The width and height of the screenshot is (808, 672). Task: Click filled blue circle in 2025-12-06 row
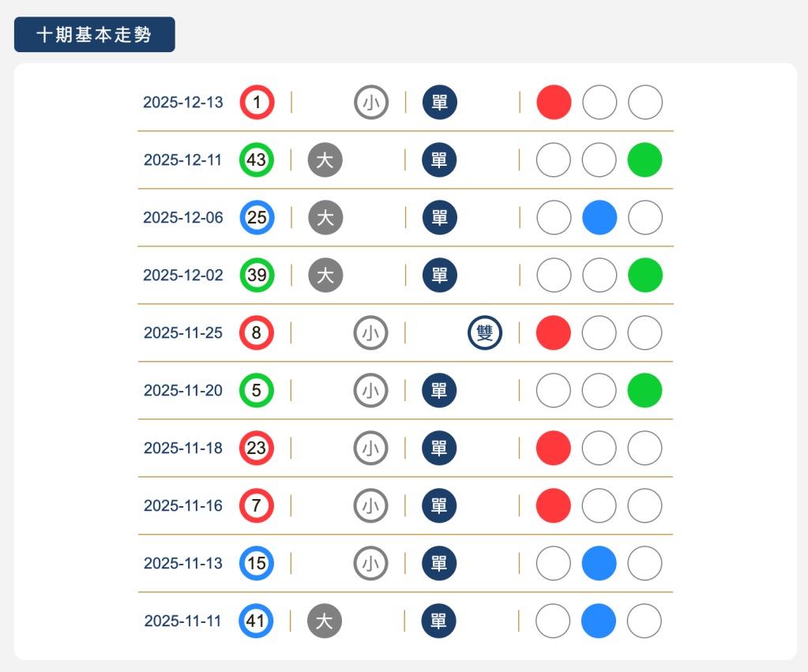pos(599,218)
